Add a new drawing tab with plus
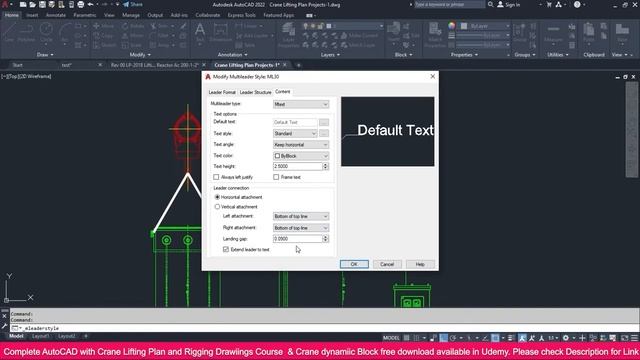Viewport: 640px width, 360px height. 298,65
